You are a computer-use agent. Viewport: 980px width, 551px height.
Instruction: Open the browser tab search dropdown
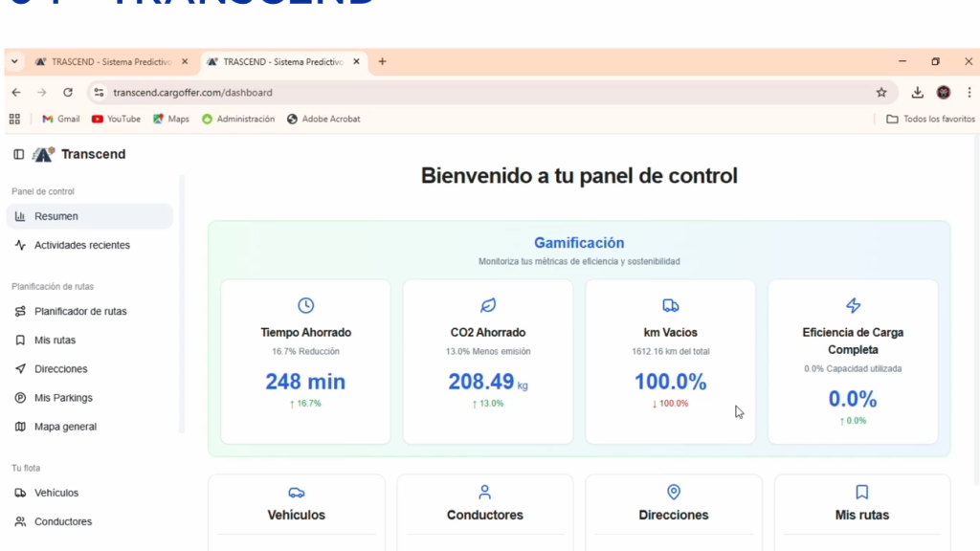[x=14, y=62]
